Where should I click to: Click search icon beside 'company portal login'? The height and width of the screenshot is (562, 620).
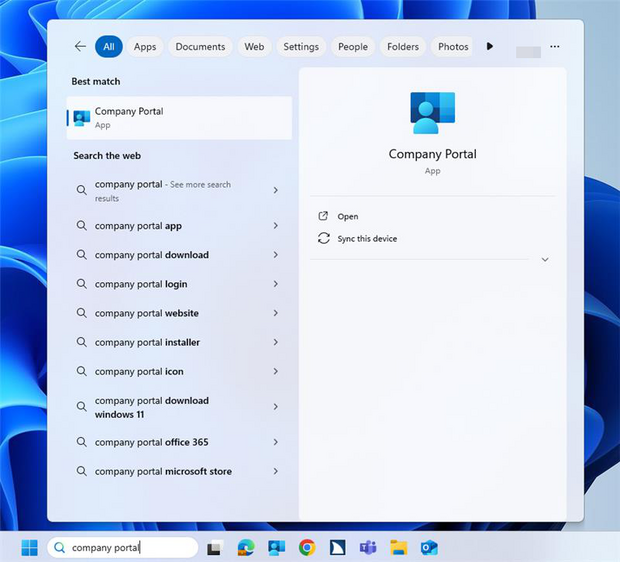(81, 284)
